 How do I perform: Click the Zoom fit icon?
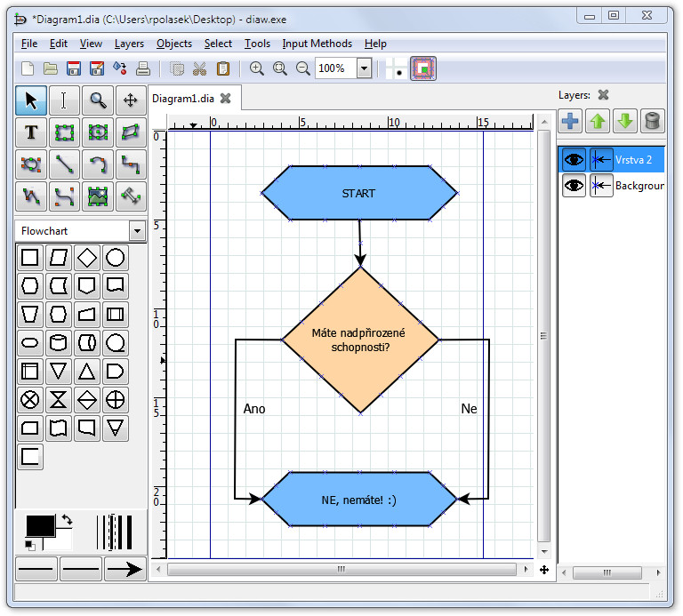tap(279, 68)
